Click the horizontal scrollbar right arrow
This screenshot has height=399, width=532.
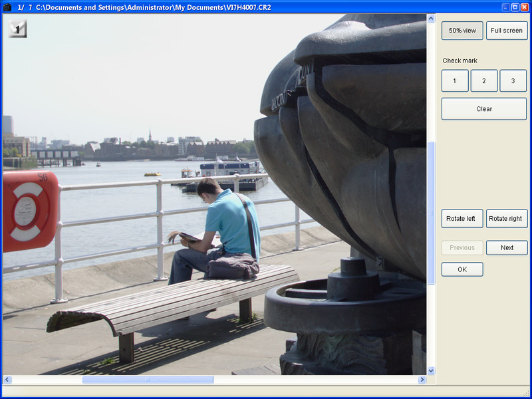coord(422,379)
